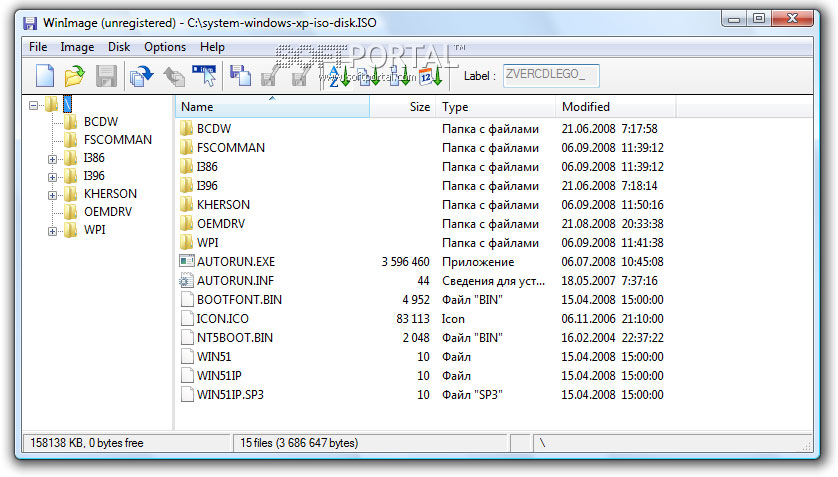This screenshot has width=838, height=477.
Task: Click the WIN51IP.SP3 file icon
Action: [187, 394]
